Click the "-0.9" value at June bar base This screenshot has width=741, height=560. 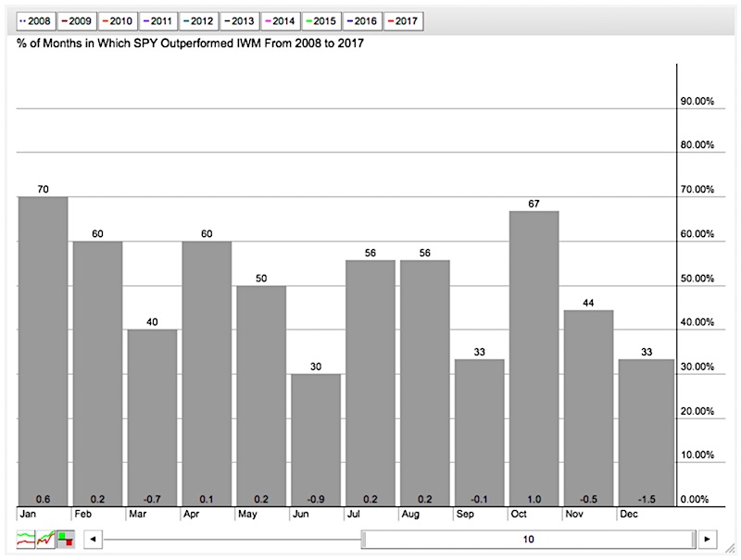(316, 499)
